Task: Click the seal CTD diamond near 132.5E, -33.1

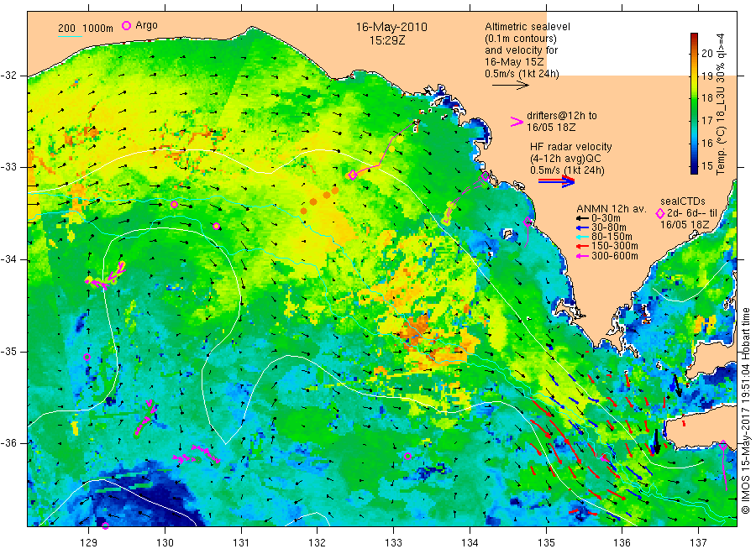Action: point(353,175)
